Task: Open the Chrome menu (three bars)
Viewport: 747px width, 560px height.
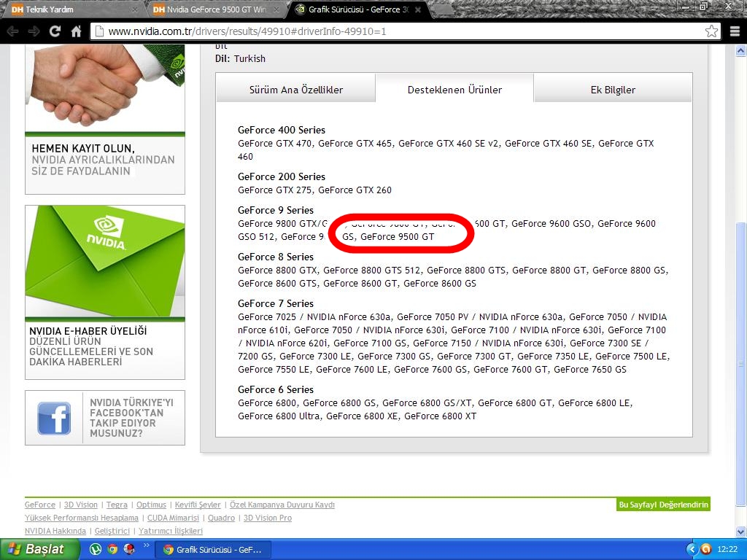Action: click(x=735, y=31)
